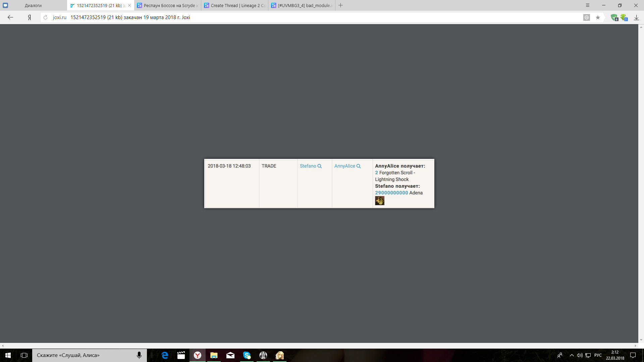Screen dimensions: 644x362
Task: Click the browser back arrow
Action: (10, 17)
